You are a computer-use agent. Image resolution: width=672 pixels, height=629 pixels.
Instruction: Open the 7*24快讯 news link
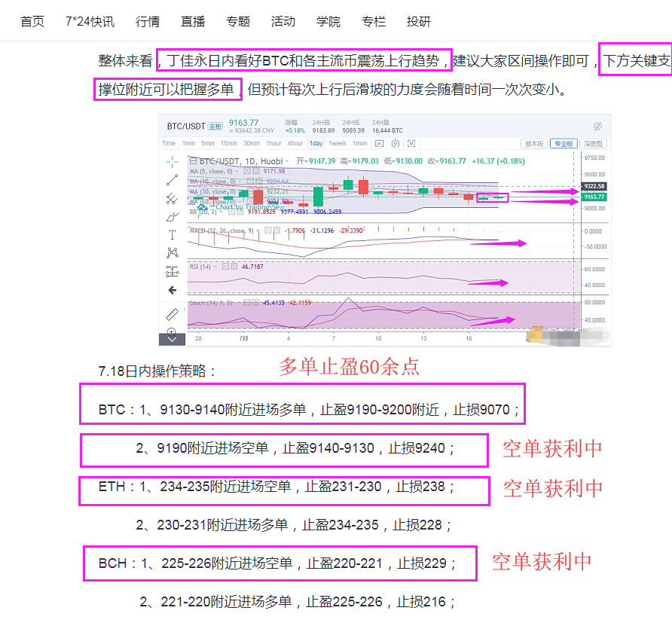click(90, 21)
